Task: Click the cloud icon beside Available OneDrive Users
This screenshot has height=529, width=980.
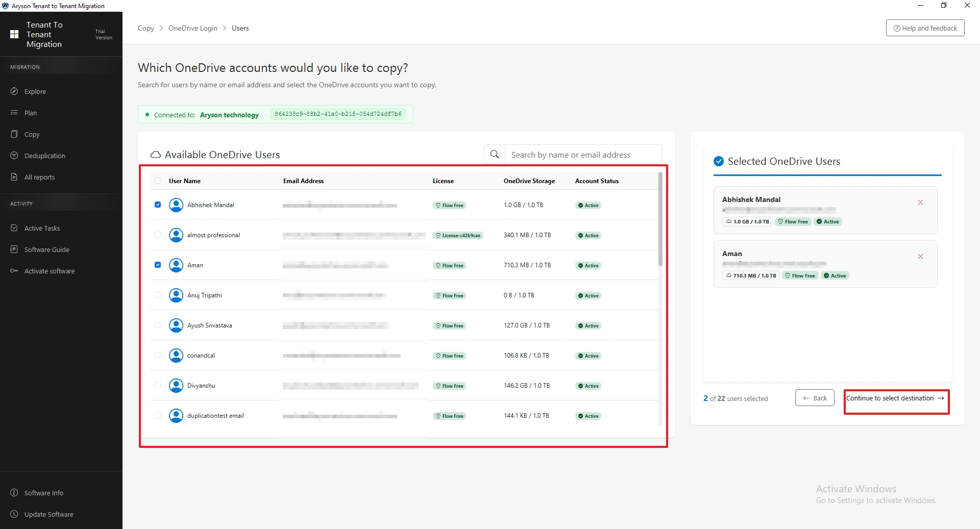Action: pyautogui.click(x=155, y=155)
